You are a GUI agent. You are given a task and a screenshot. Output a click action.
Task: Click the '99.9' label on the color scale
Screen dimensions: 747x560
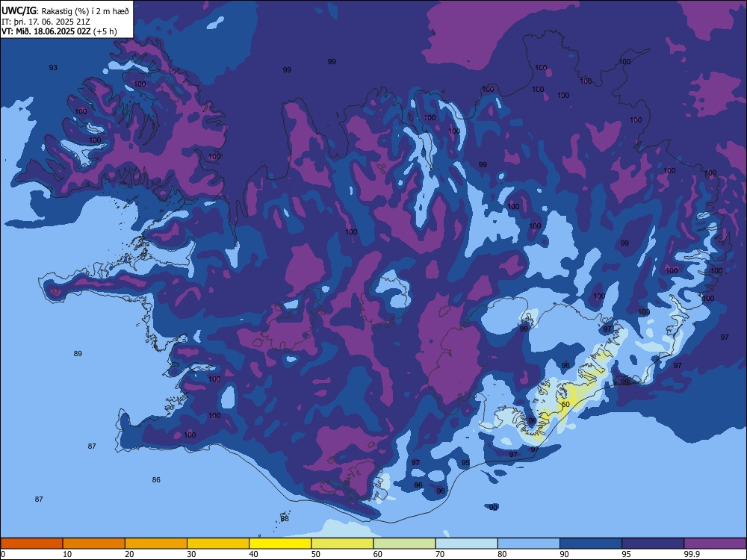tap(691, 554)
